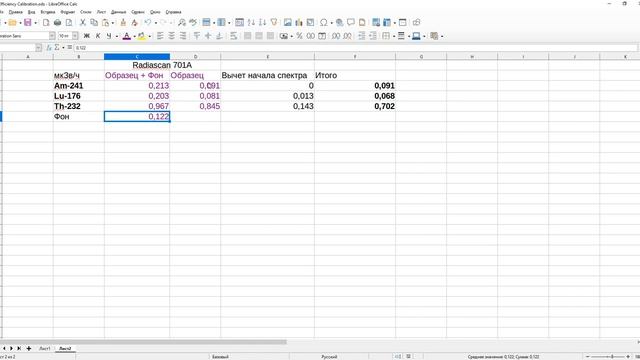640x360 pixels.
Task: Click the Align left icon
Action: click(160, 36)
